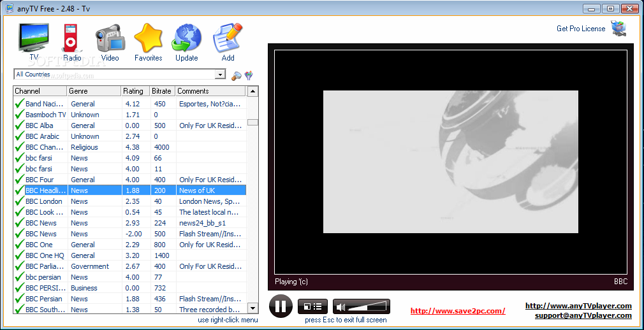Select the bbc farsi row with bitrate 66
Viewport: 644px width, 330px height.
tap(130, 158)
